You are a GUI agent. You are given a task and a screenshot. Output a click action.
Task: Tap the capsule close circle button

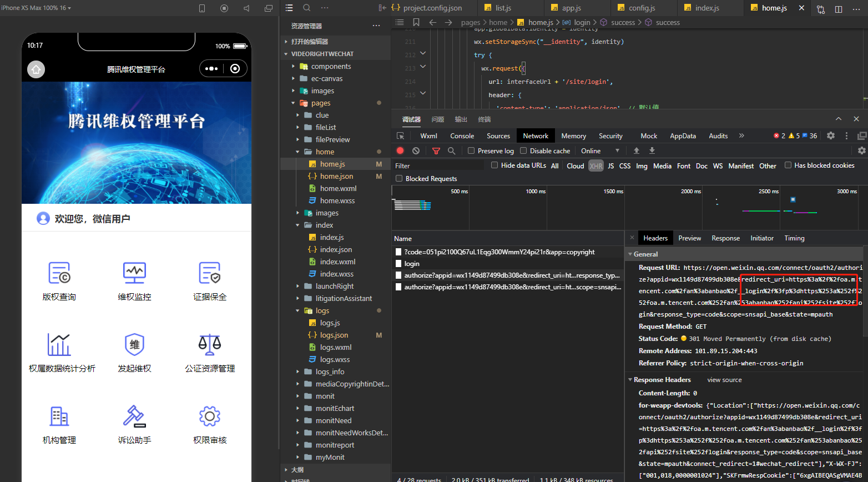[235, 69]
